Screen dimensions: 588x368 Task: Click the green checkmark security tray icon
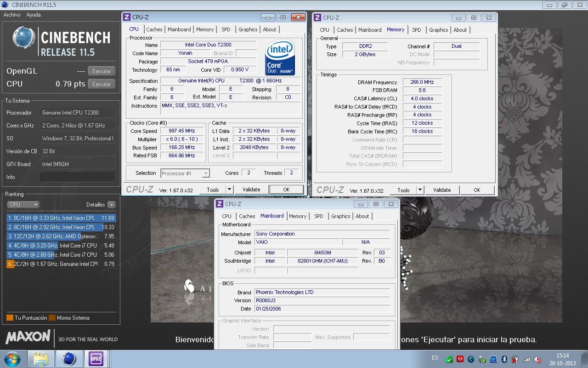click(449, 359)
